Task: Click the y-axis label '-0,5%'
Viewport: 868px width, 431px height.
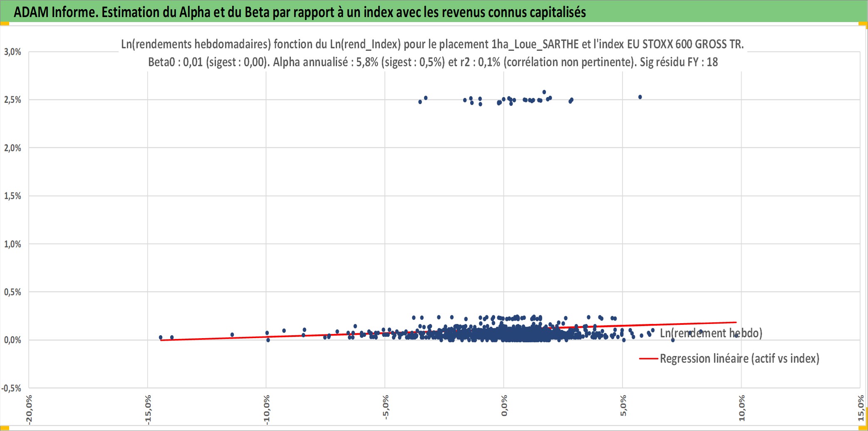Action: tap(11, 388)
